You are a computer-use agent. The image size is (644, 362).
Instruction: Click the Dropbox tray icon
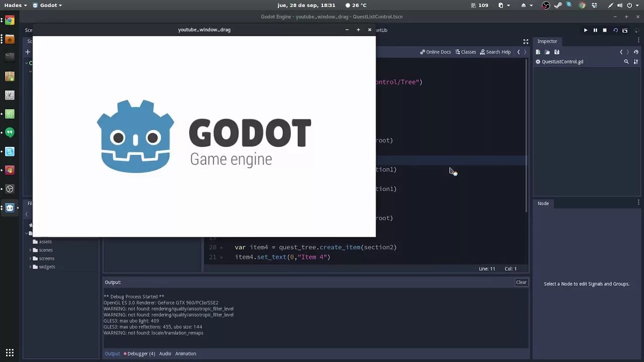pyautogui.click(x=595, y=5)
